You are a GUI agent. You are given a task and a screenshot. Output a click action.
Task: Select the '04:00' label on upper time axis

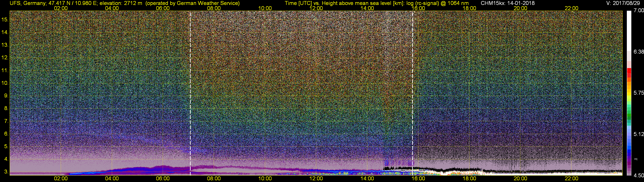[x=112, y=8]
